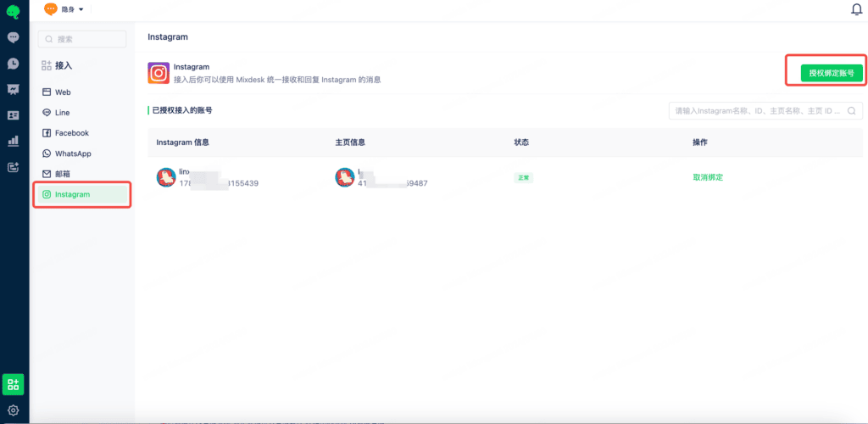Open the conversations chat bubble icon
The width and height of the screenshot is (868, 424).
[x=14, y=37]
